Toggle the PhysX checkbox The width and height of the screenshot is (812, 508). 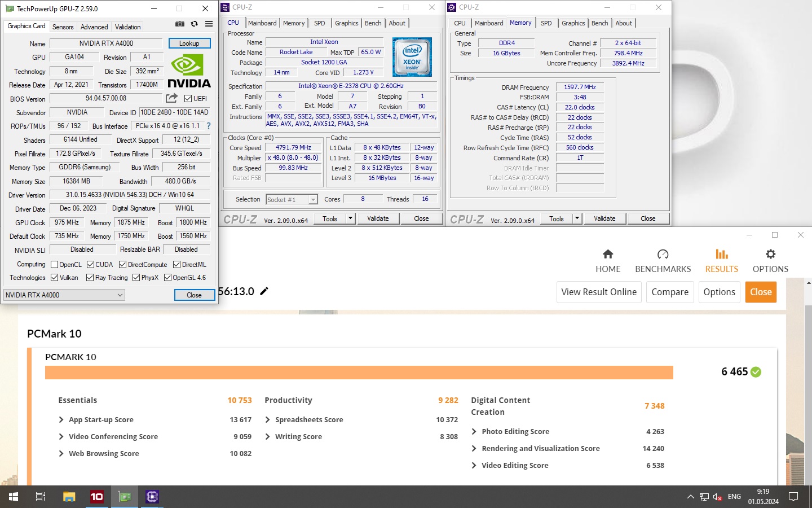136,277
